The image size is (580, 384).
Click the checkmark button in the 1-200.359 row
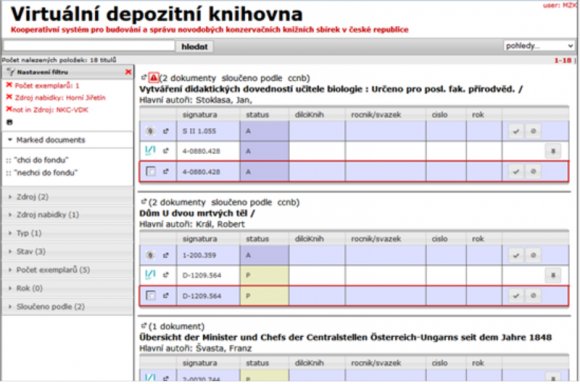tap(516, 255)
